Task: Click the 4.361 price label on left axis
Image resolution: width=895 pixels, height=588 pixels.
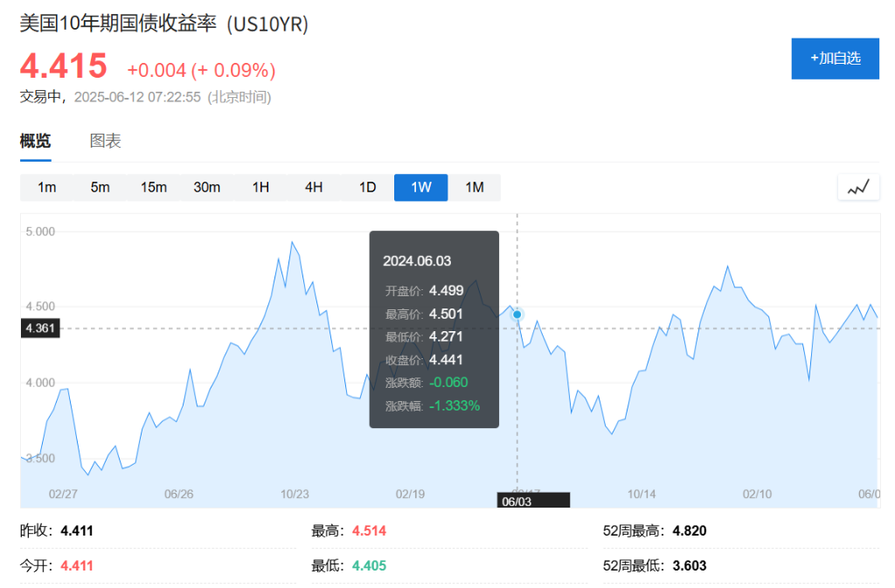Action: [38, 329]
